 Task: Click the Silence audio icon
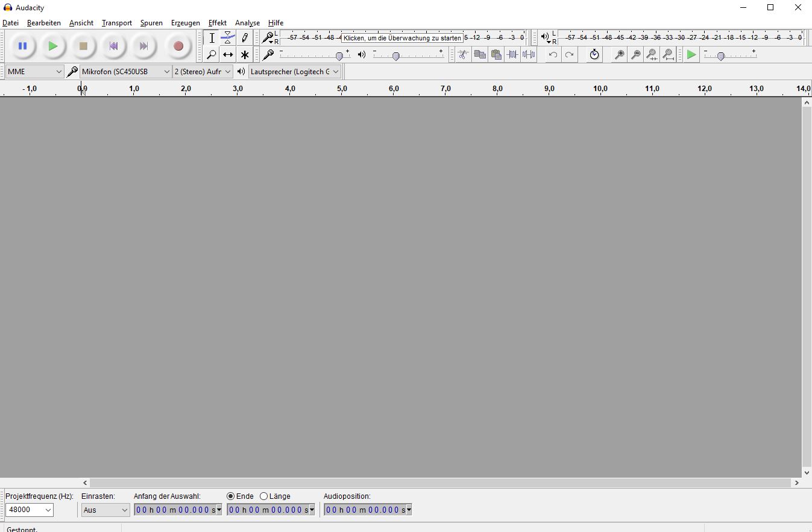click(529, 55)
